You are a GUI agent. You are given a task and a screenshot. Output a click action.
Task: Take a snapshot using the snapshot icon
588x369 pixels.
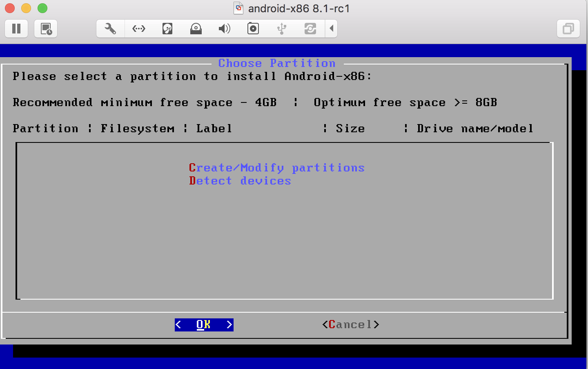[45, 29]
